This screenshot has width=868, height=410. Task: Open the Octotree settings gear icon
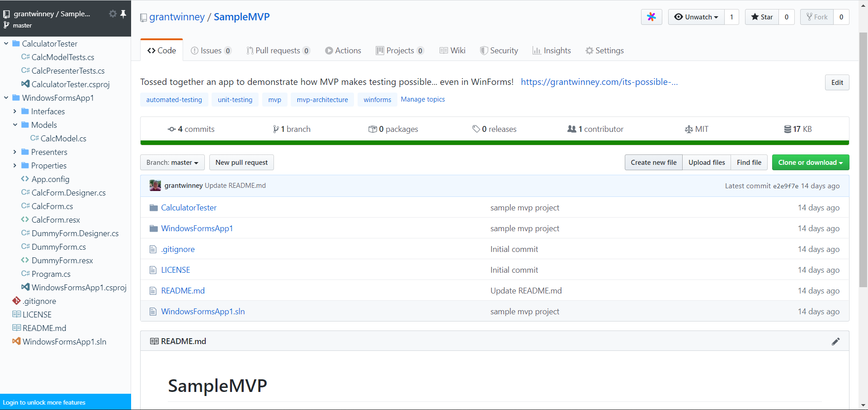113,14
